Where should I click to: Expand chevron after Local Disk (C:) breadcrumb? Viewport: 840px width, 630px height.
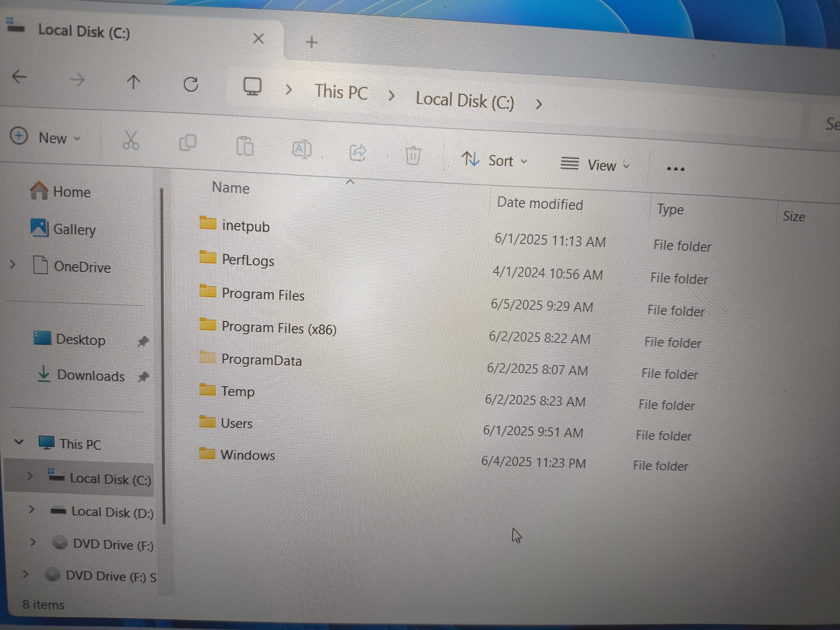tap(538, 104)
